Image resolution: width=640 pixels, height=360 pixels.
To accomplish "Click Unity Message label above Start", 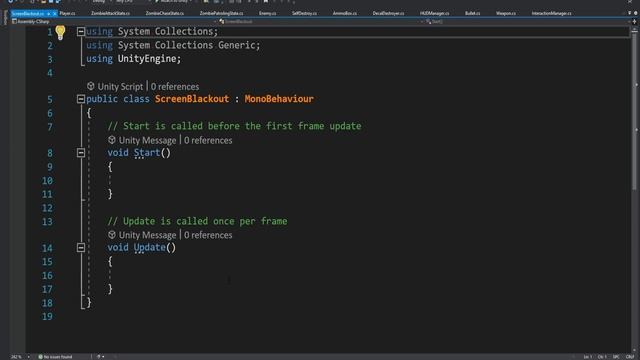I will click(147, 140).
